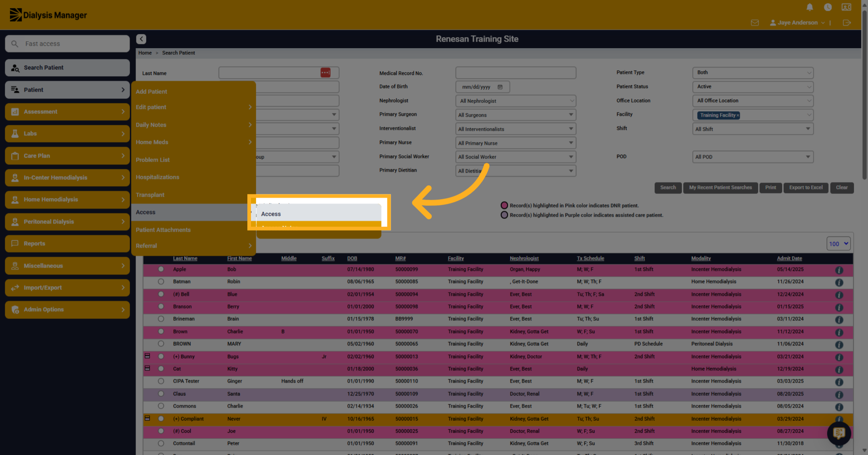This screenshot has width=868, height=455.
Task: Open the All Nephrologist dropdown
Action: 516,101
